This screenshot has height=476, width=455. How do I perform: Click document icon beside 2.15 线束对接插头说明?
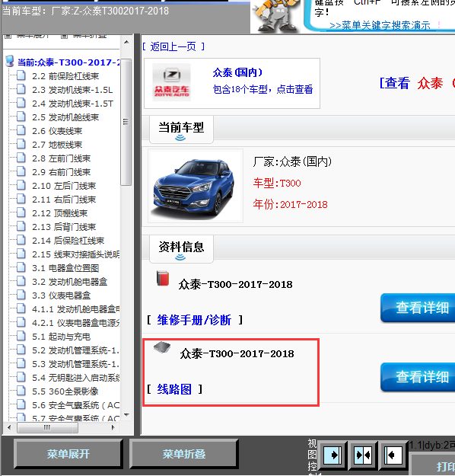tap(21, 254)
